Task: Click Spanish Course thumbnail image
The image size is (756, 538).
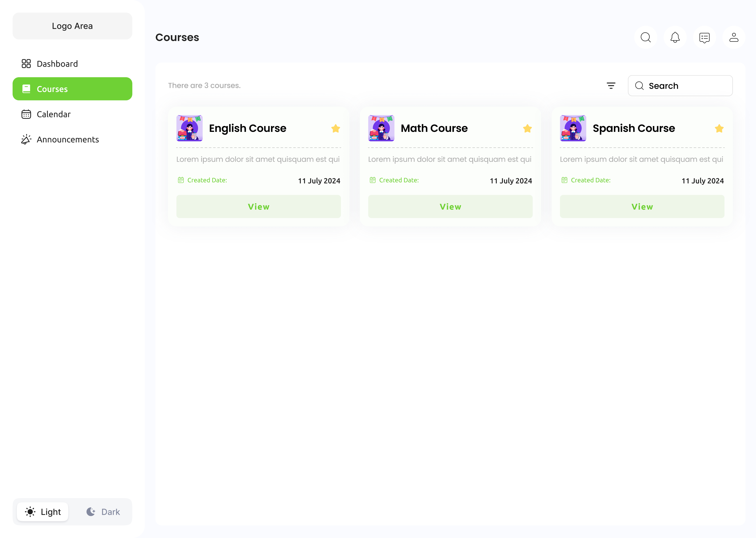Action: [573, 128]
